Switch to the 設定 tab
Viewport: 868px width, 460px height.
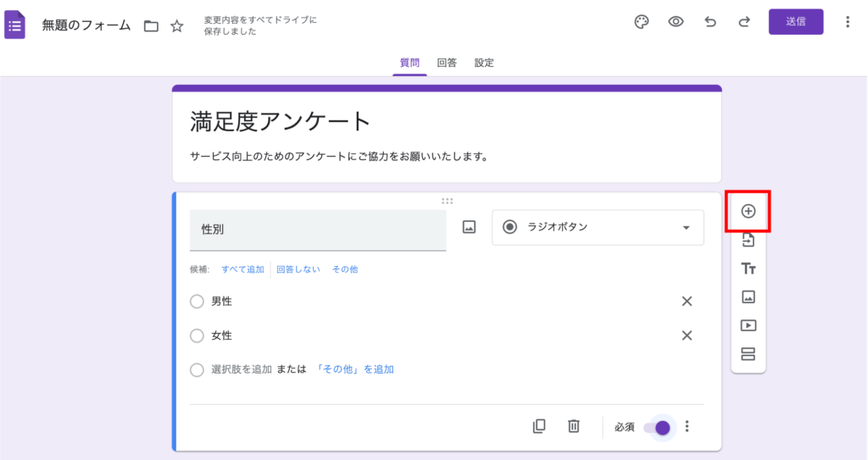tap(484, 63)
